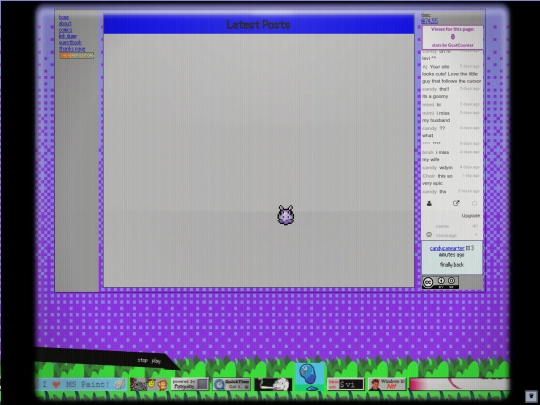
Task: Open candycanearter status profile link
Action: click(447, 248)
